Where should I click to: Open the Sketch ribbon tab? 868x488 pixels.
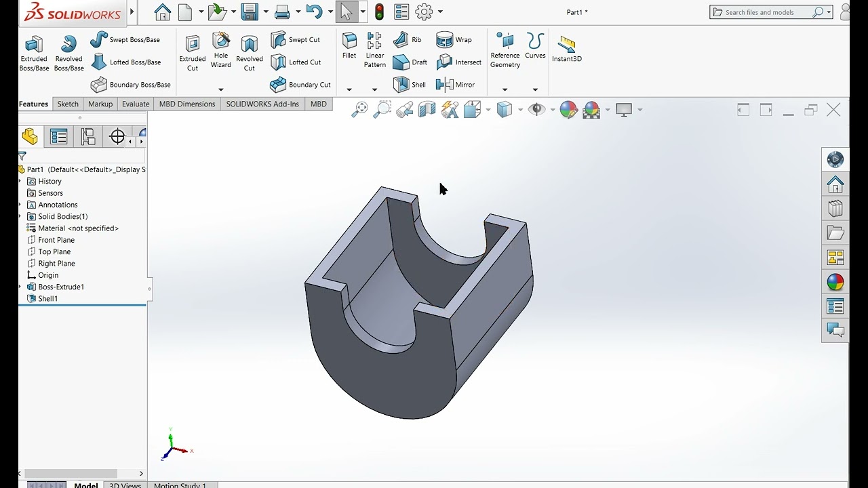(68, 104)
